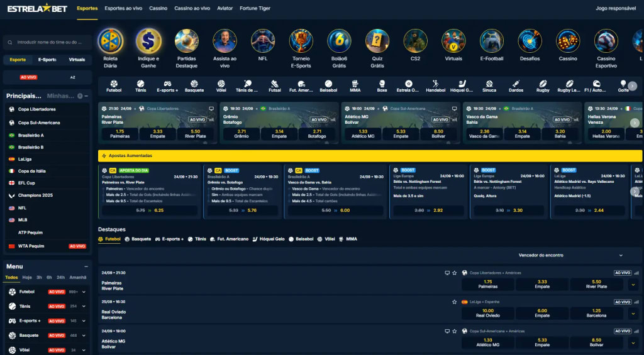The image size is (644, 355).
Task: Collapse the Menu section
Action: point(86,267)
